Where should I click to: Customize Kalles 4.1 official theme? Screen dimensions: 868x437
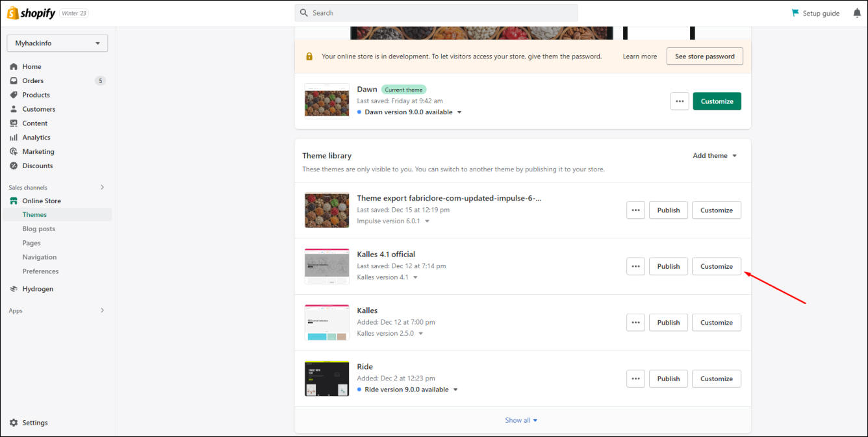click(x=717, y=266)
